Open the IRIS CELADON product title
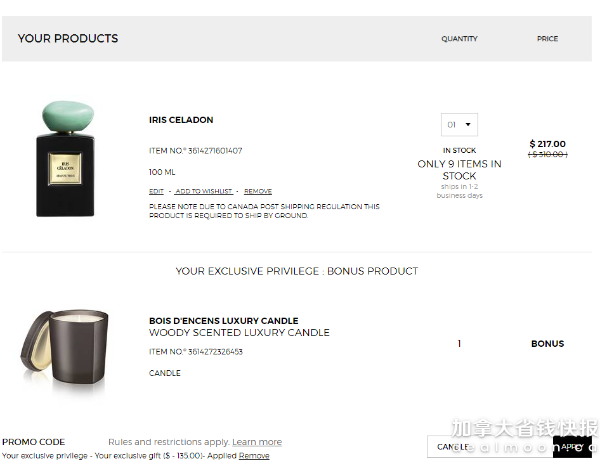600x466 pixels. (181, 120)
